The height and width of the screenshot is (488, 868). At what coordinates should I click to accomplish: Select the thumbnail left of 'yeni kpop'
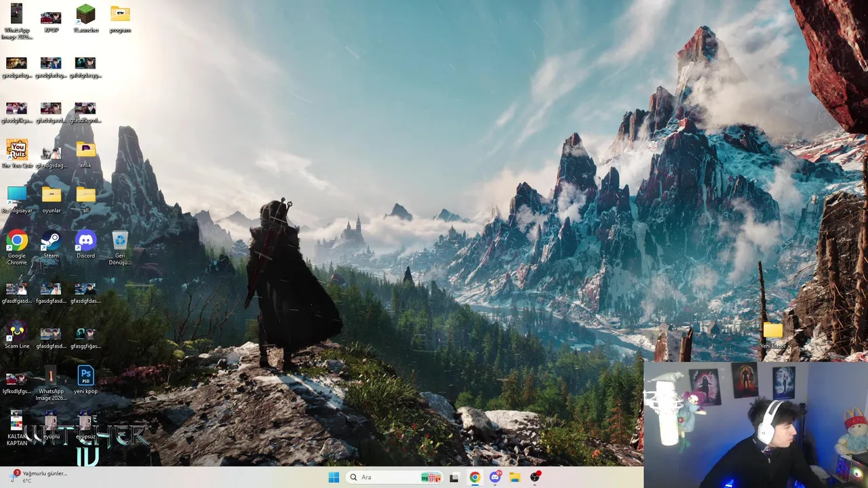click(x=51, y=384)
